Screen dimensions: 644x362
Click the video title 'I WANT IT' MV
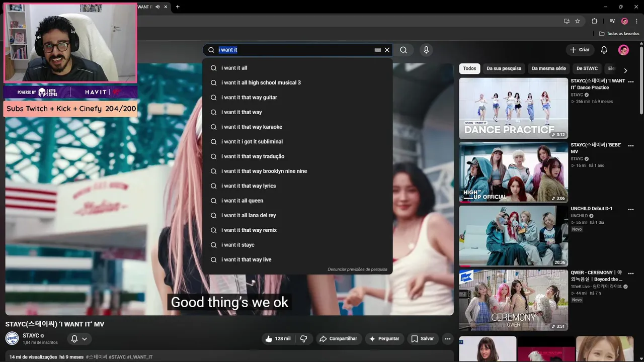point(55,324)
